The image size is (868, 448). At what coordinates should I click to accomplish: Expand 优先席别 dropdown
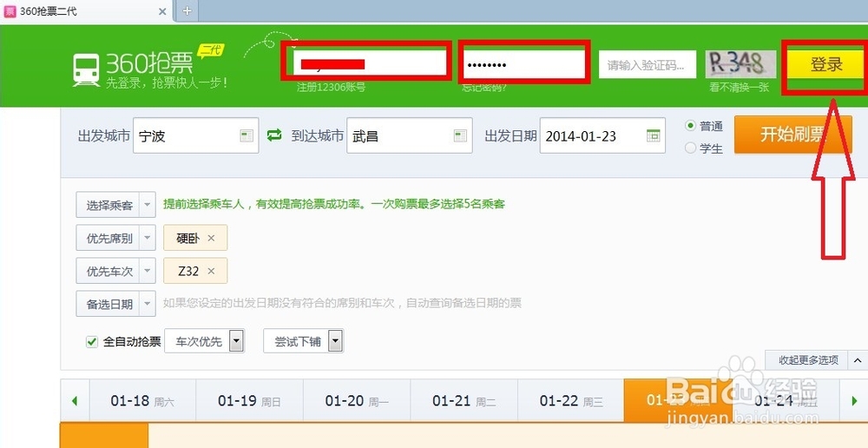pyautogui.click(x=148, y=238)
